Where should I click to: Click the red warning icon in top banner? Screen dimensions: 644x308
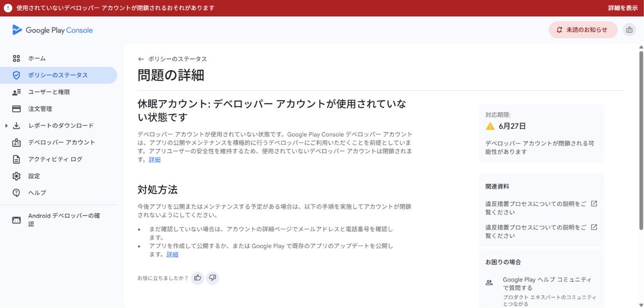(x=8, y=8)
